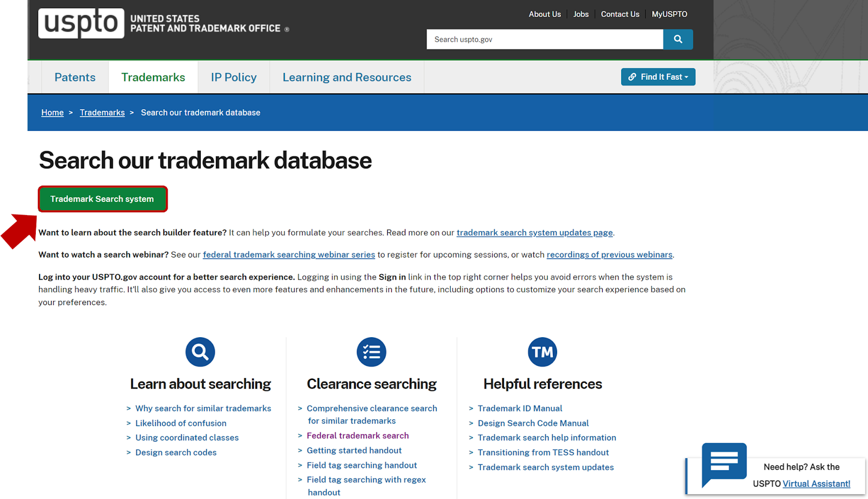This screenshot has width=868, height=499.
Task: Click the USPTO Virtual Assistant link
Action: (816, 484)
